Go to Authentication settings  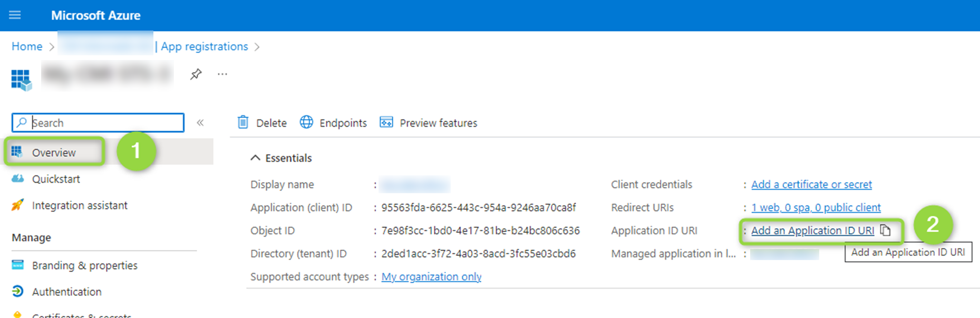click(x=66, y=292)
